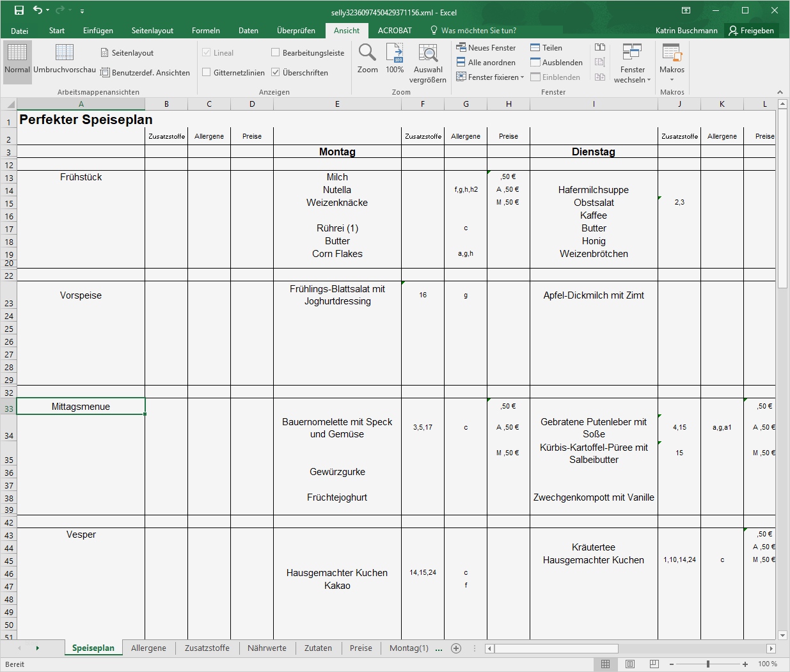The image size is (790, 672).
Task: Click the Freigeben share button
Action: [x=752, y=31]
